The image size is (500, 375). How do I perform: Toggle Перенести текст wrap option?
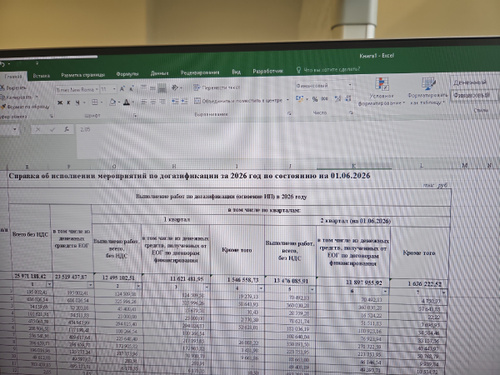pyautogui.click(x=217, y=88)
